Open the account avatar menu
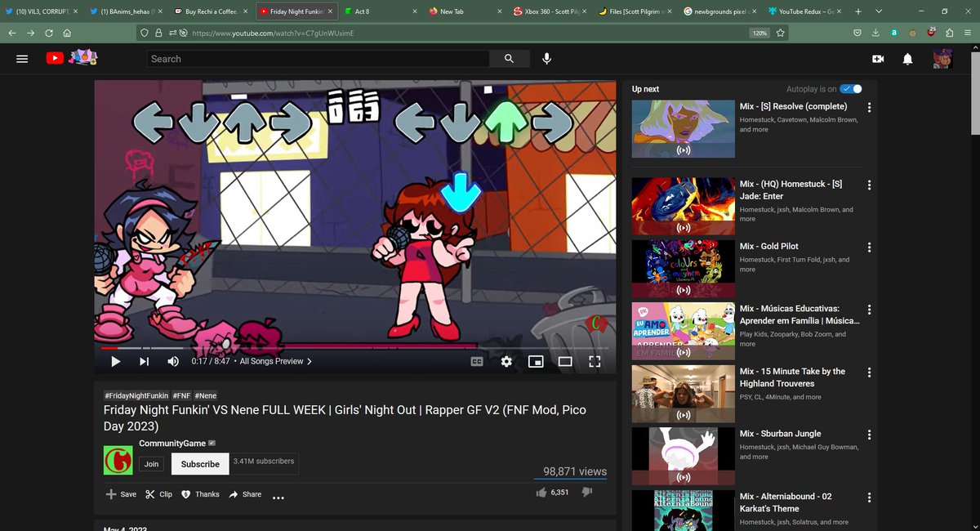The image size is (980, 531). [x=942, y=59]
